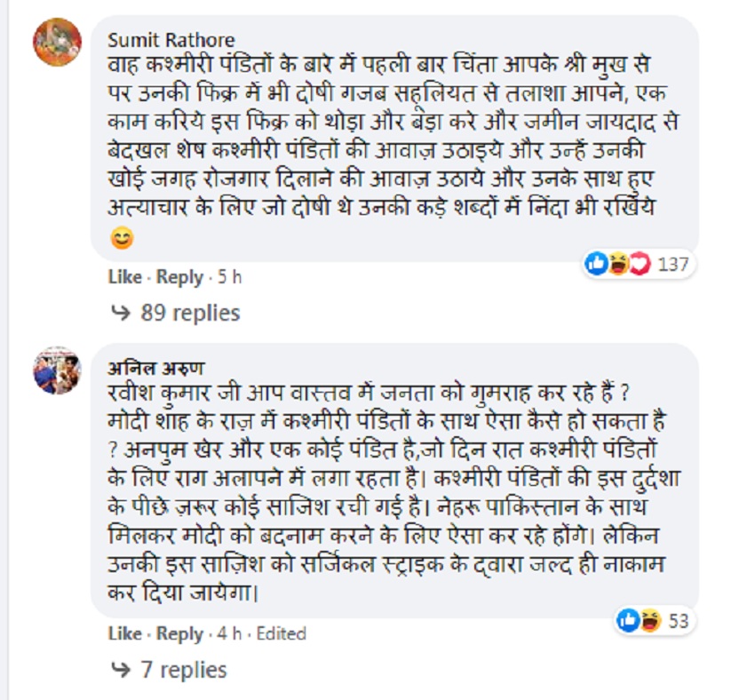Image resolution: width=755 pixels, height=700 pixels.
Task: Reply to Sumit Rathore's comment
Action: click(x=179, y=278)
